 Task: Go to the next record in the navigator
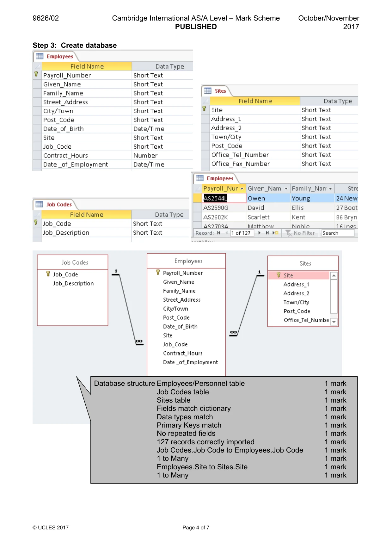pos(260,233)
